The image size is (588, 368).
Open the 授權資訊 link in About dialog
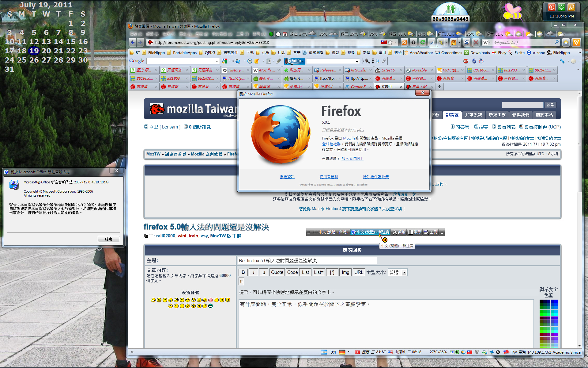click(x=287, y=177)
